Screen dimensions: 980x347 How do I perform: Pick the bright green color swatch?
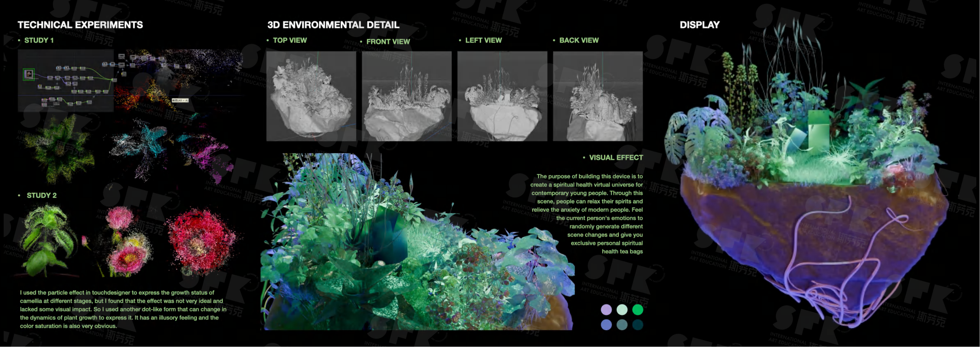[638, 310]
